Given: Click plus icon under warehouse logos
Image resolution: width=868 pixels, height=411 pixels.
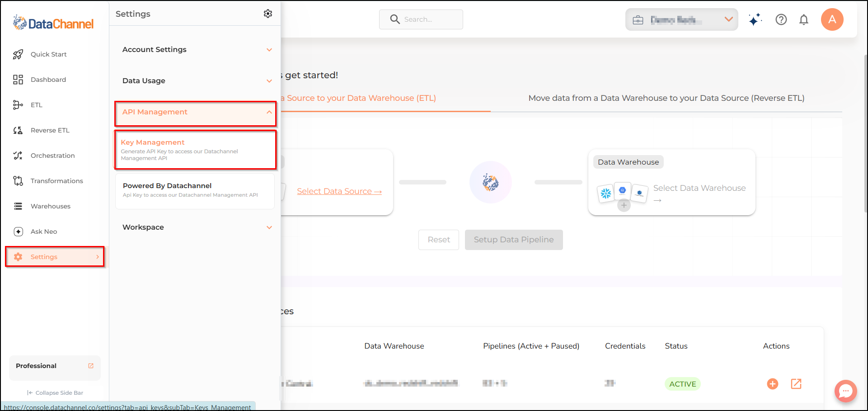Looking at the screenshot, I should (624, 205).
